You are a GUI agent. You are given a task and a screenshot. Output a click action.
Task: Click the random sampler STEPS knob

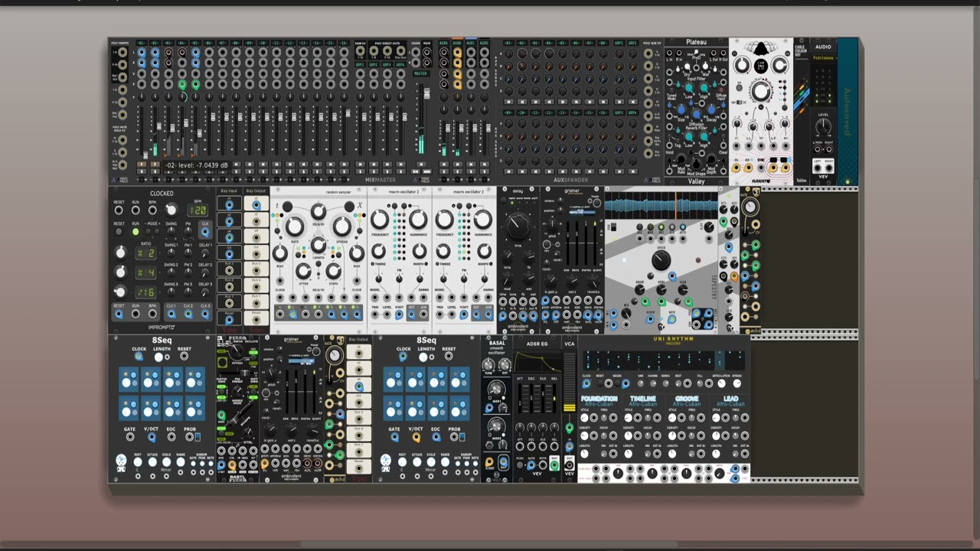tap(332, 272)
